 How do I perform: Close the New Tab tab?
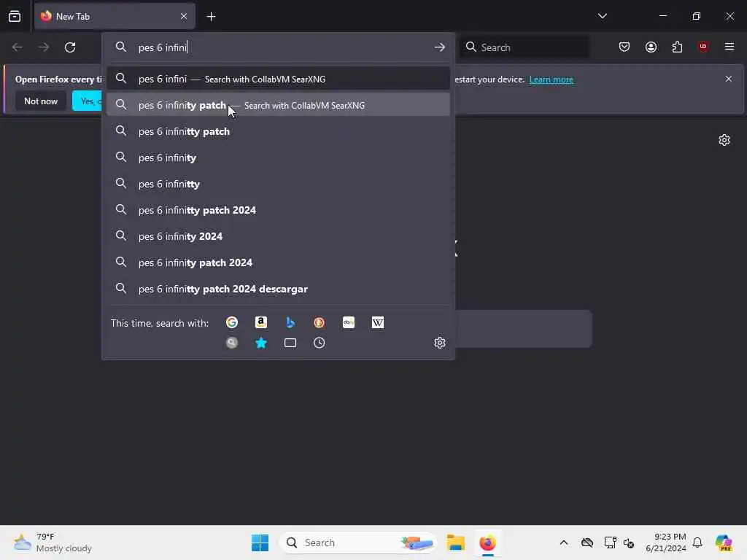coord(184,16)
